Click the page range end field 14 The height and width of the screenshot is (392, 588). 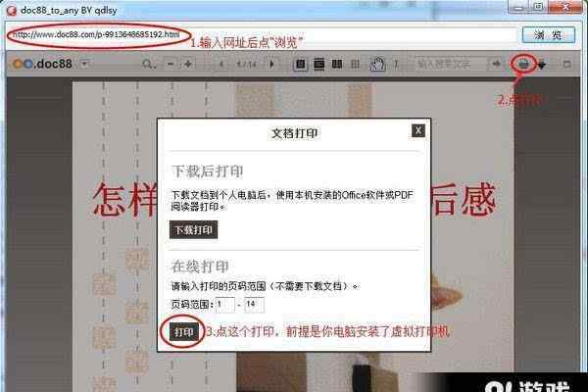(254, 304)
